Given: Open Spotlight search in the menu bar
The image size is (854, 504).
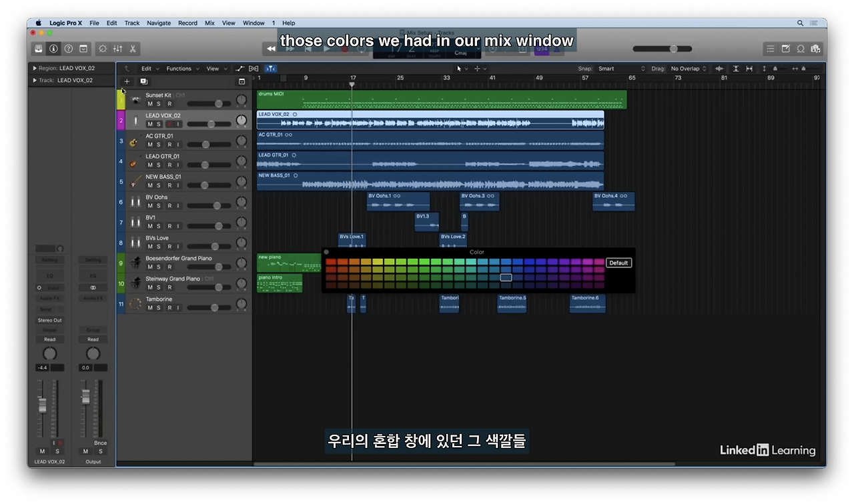Looking at the screenshot, I should [800, 23].
